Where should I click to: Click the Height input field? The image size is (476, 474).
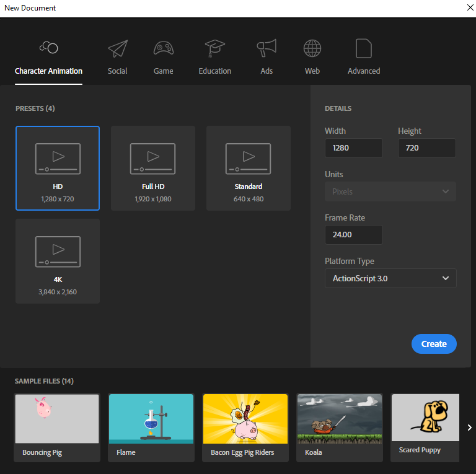point(427,148)
